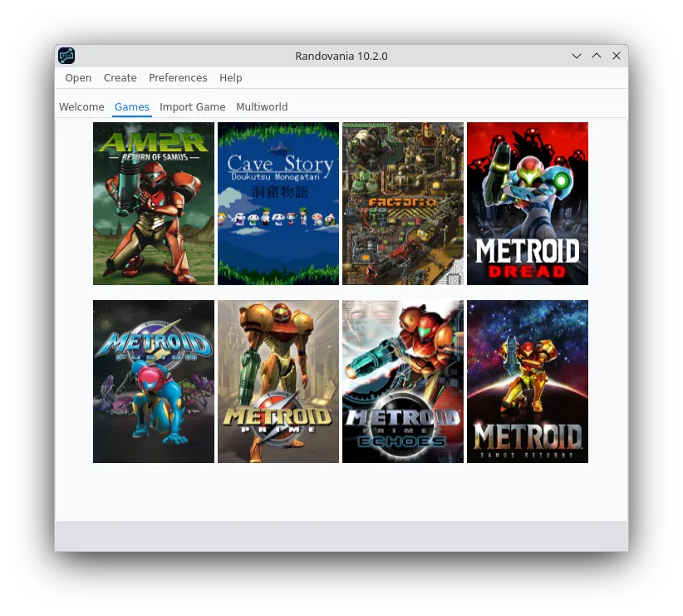
Task: Choose the Factorio game cover
Action: click(402, 204)
